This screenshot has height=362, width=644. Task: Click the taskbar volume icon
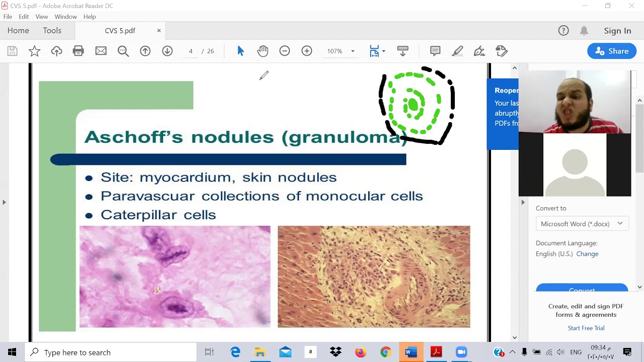coord(560,352)
